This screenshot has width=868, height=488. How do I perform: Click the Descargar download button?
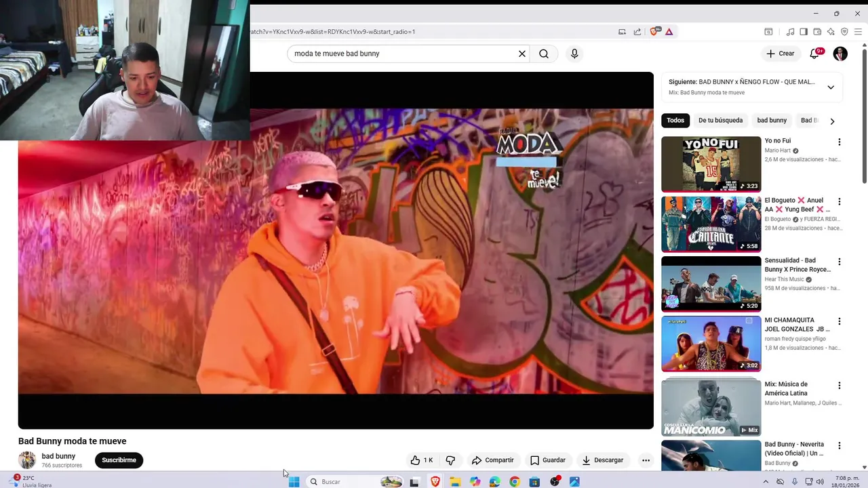pos(603,460)
